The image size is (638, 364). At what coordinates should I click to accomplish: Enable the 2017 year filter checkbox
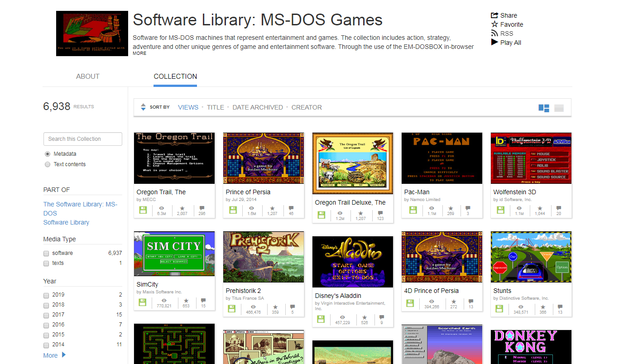pyautogui.click(x=46, y=315)
